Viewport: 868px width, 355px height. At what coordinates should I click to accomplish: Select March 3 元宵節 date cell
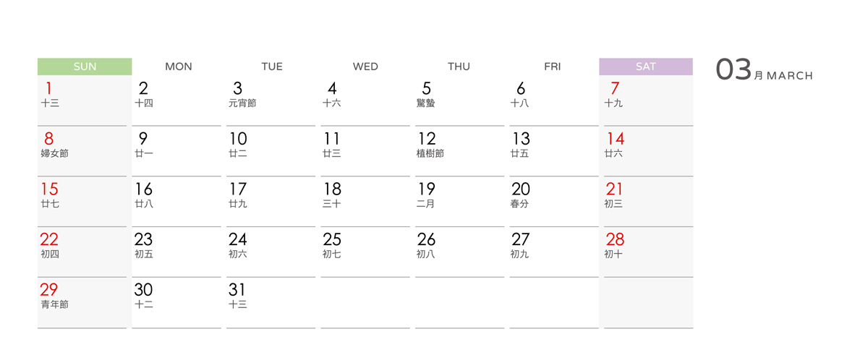click(x=271, y=100)
